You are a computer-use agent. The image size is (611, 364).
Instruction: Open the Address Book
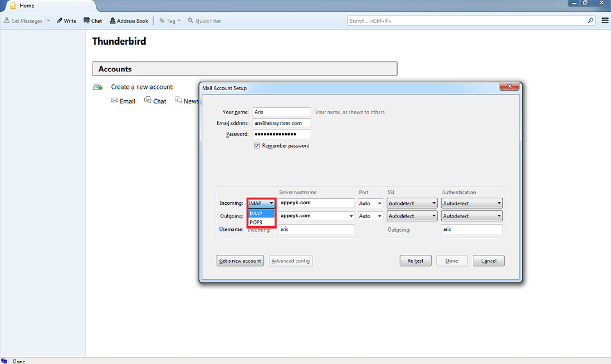point(129,21)
